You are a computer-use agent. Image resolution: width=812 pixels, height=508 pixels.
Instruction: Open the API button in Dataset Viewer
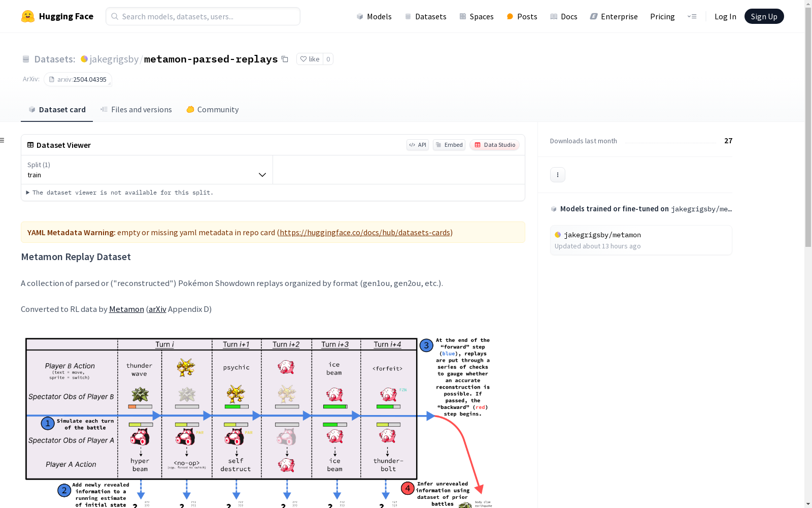(x=418, y=145)
